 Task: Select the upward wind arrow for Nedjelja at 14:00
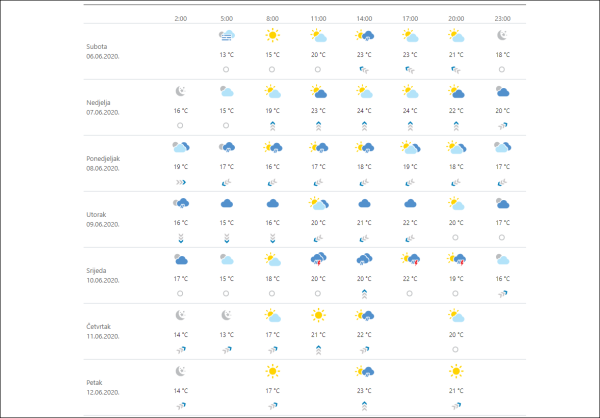(365, 126)
